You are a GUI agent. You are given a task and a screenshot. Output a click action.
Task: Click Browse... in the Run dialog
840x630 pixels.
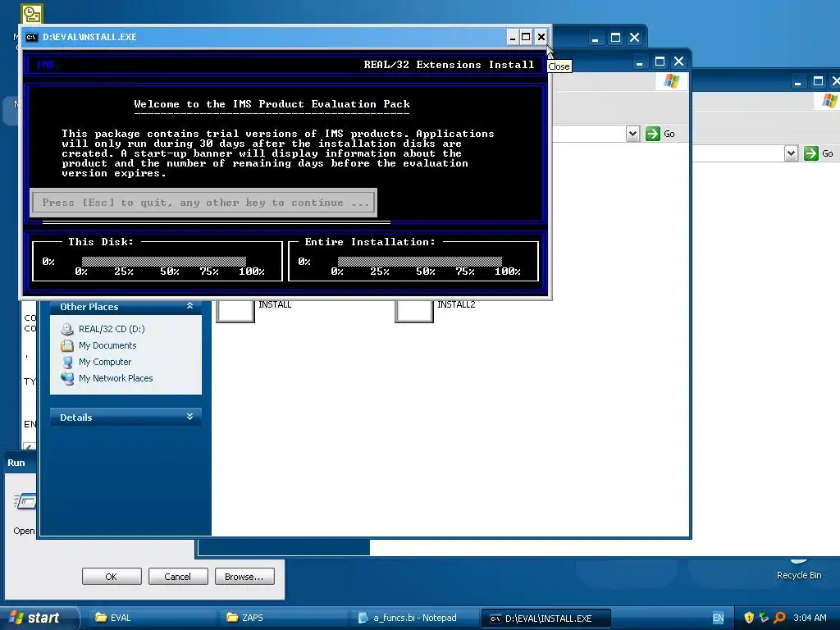(x=244, y=577)
